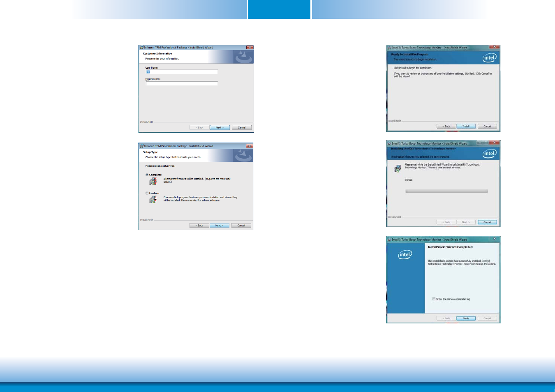Close the Customer Information wizard window

click(250, 47)
